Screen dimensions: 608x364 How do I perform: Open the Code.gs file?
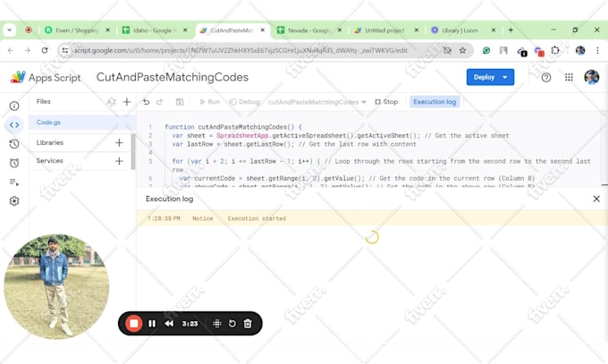tap(82, 123)
